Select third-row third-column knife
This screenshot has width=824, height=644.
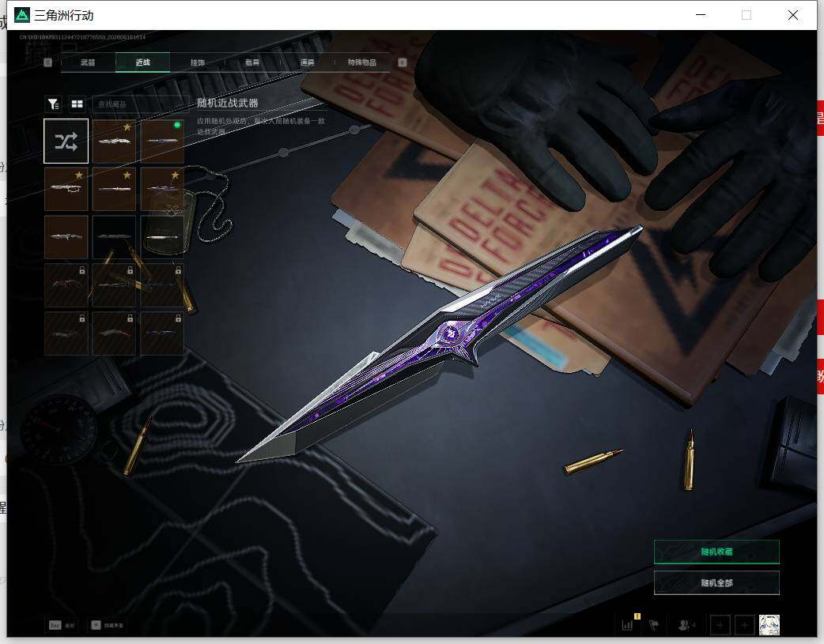click(x=162, y=237)
